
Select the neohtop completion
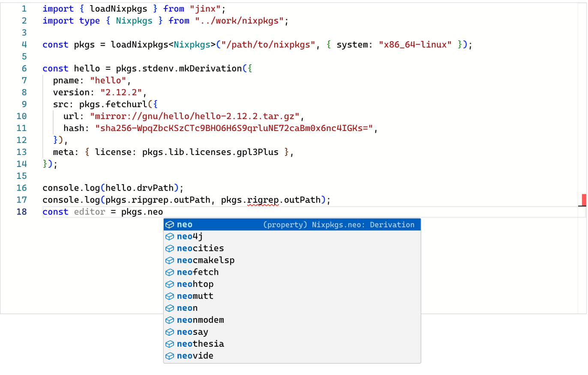[292, 285]
